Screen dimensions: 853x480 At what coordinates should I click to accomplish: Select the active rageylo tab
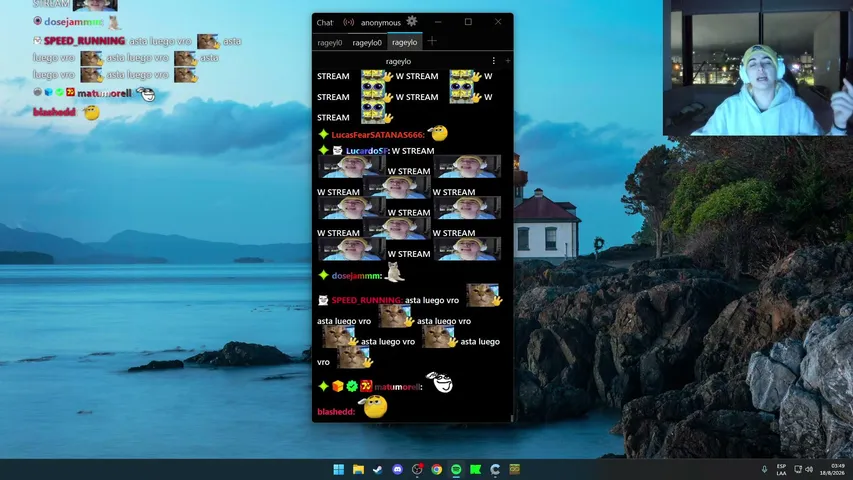coord(404,42)
